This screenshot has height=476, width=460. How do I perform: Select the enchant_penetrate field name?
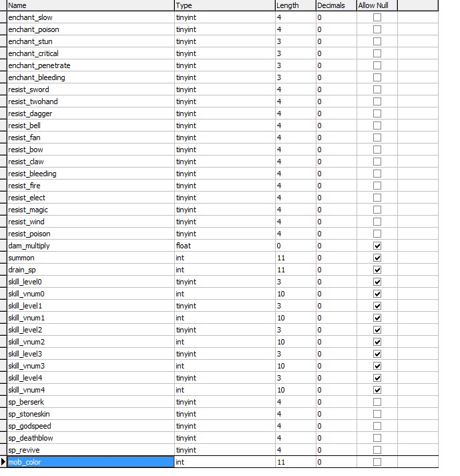[91, 65]
